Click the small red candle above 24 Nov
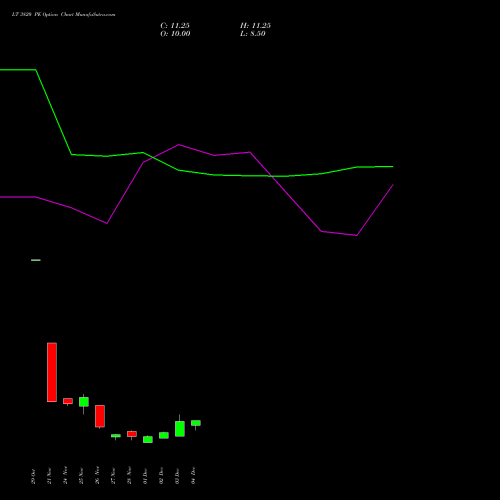500x500 pixels. click(68, 401)
